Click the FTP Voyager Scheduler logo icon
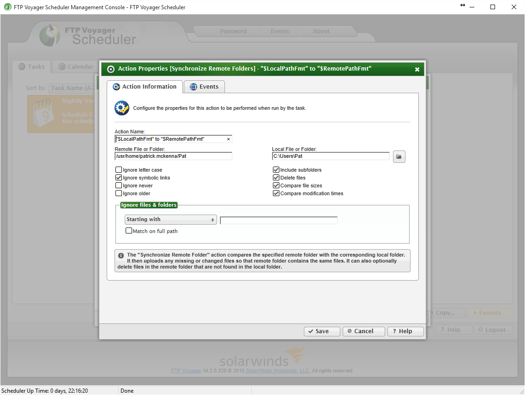Screen dimensions: 532x395 coord(49,35)
